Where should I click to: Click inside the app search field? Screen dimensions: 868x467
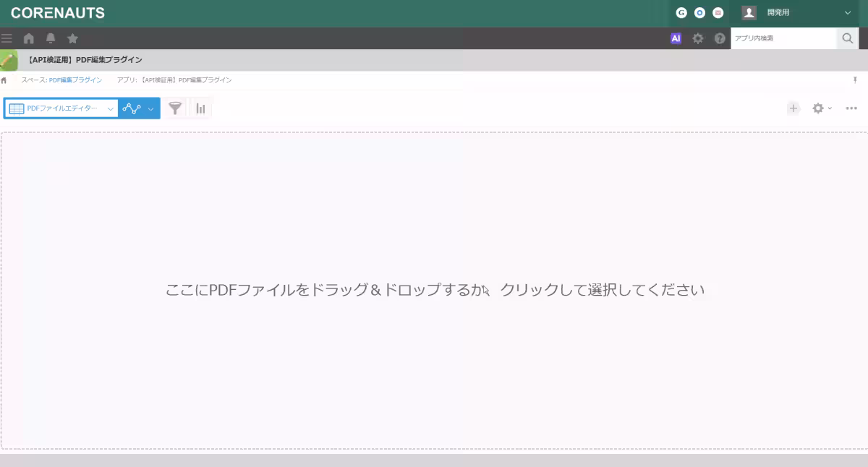click(x=784, y=38)
